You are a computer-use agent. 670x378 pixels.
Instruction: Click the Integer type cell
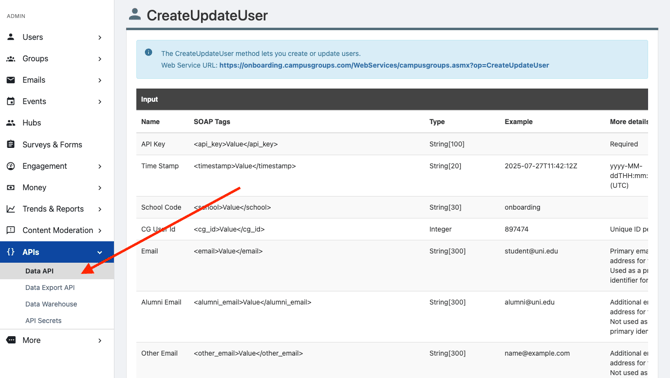point(440,229)
